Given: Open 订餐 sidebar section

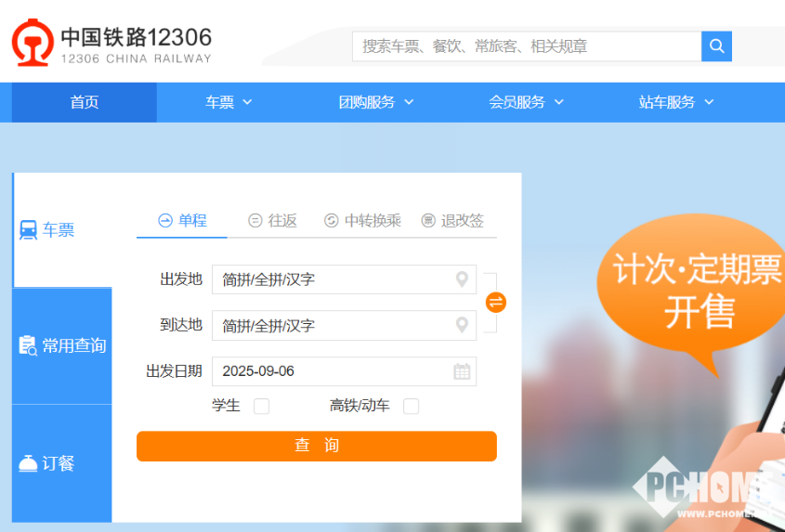Looking at the screenshot, I should pos(60,463).
